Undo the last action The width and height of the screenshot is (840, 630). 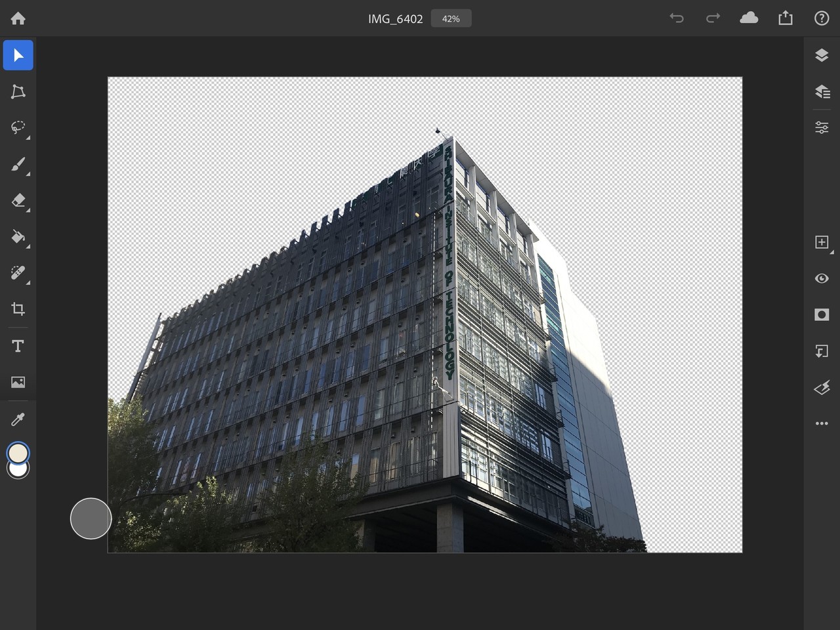coord(677,18)
